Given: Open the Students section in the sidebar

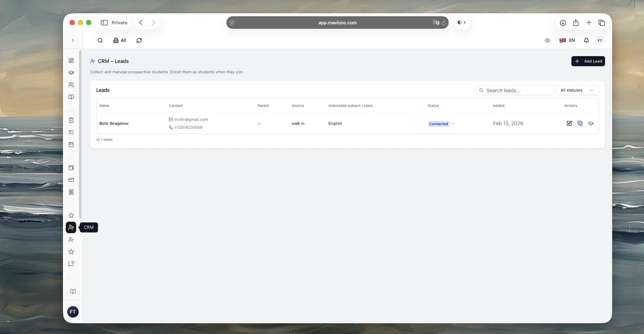Looking at the screenshot, I should point(71,85).
